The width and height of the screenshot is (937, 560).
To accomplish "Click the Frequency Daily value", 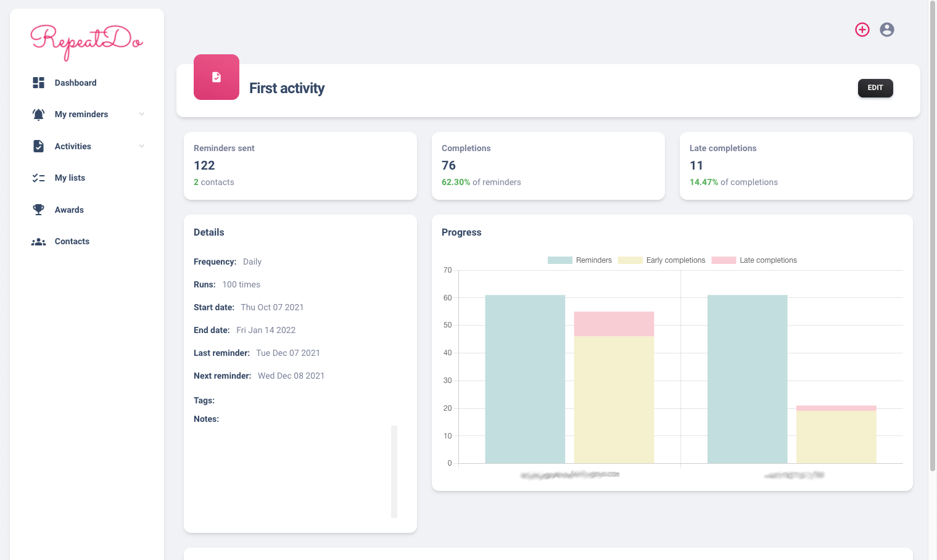I will [x=252, y=261].
